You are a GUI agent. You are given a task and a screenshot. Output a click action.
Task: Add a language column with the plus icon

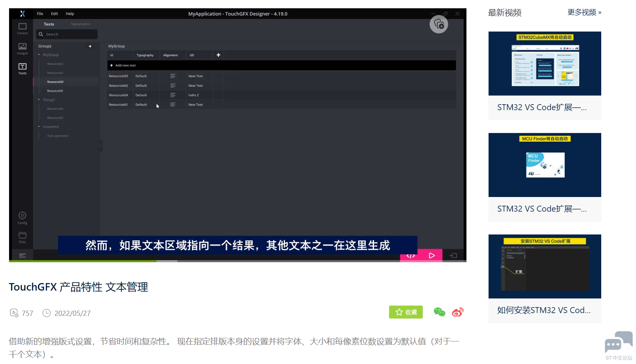pyautogui.click(x=218, y=55)
